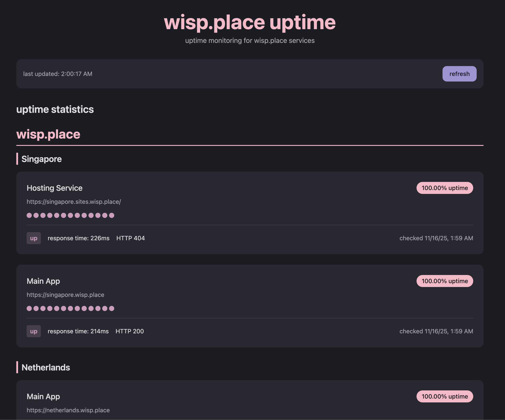The image size is (505, 420).
Task: Open the netherlands.wisp.place URL
Action: pyautogui.click(x=68, y=410)
